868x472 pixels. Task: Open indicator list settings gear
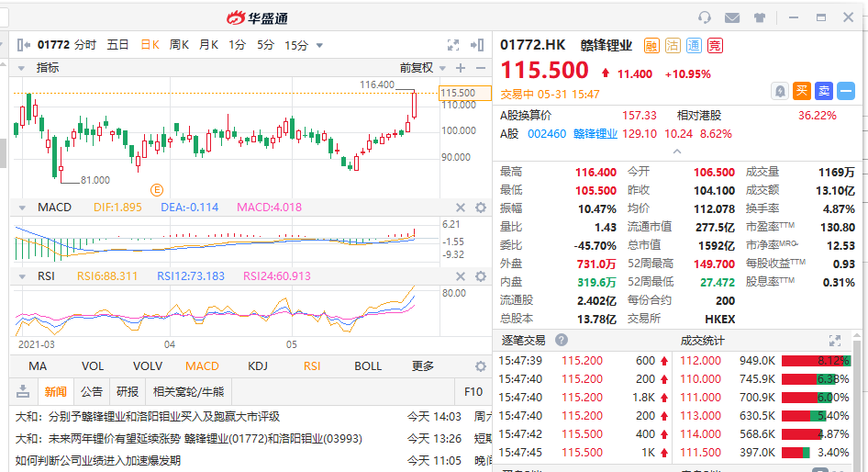pyautogui.click(x=481, y=366)
